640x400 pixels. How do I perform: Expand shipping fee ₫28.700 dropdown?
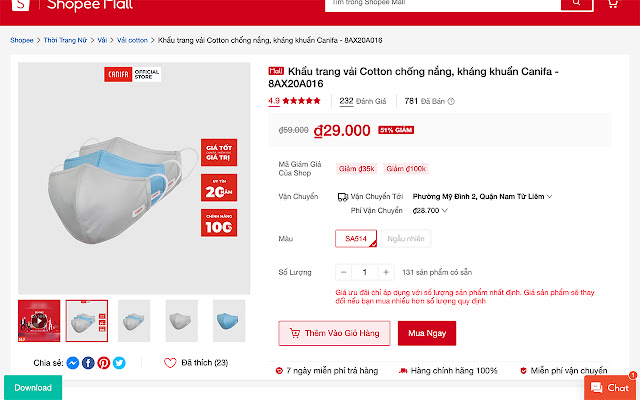pyautogui.click(x=430, y=211)
